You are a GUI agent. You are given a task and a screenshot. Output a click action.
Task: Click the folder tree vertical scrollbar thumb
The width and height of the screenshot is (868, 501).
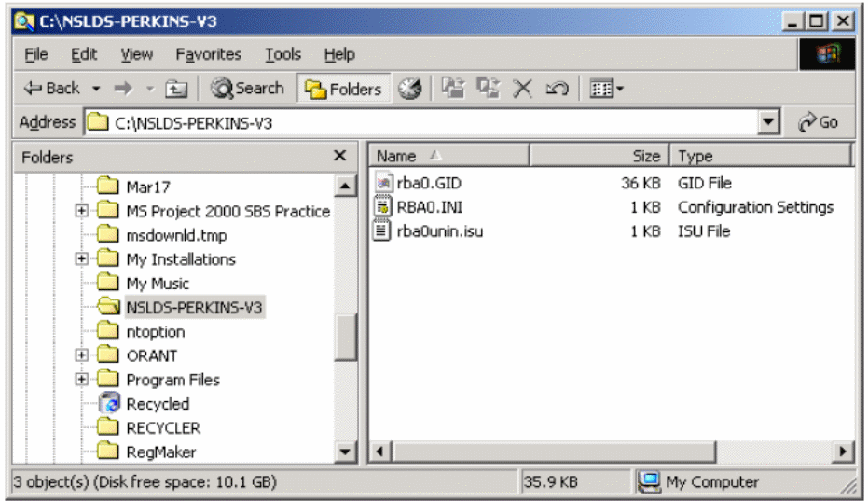pyautogui.click(x=345, y=337)
